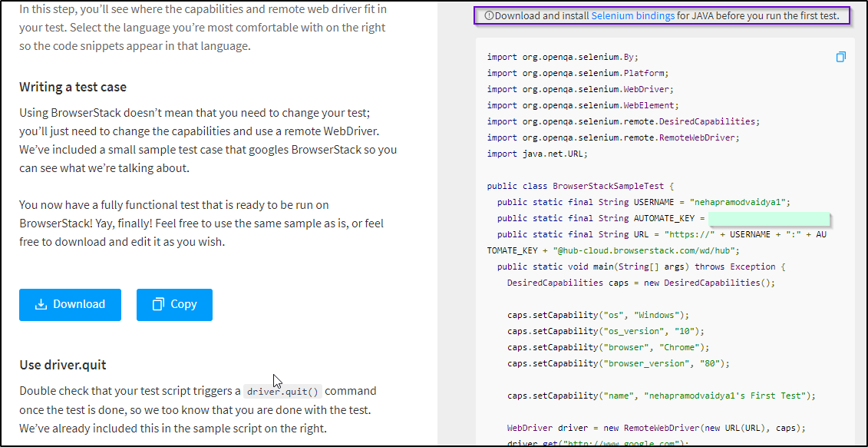Click the Writing a test case heading
The image size is (868, 447).
(72, 87)
